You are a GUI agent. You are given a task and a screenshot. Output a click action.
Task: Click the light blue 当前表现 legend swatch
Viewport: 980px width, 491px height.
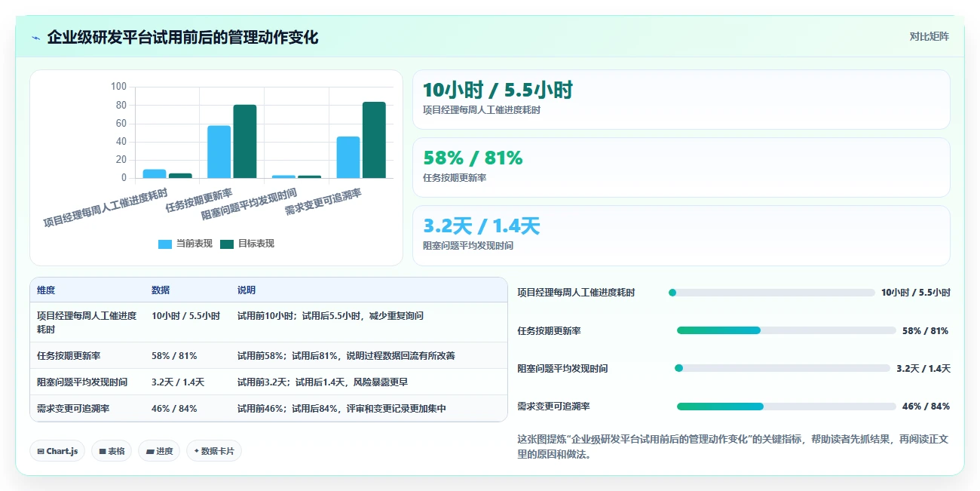click(x=165, y=244)
